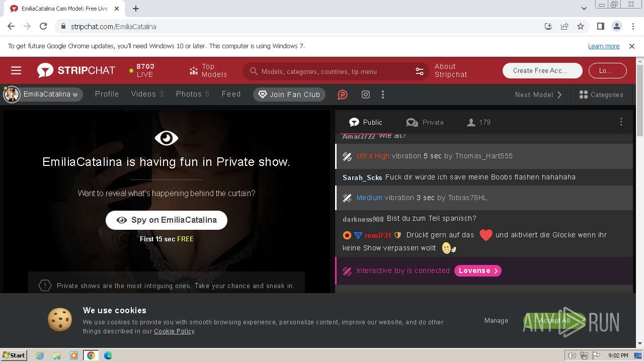
Task: Click the address bar URL
Action: [x=114, y=27]
